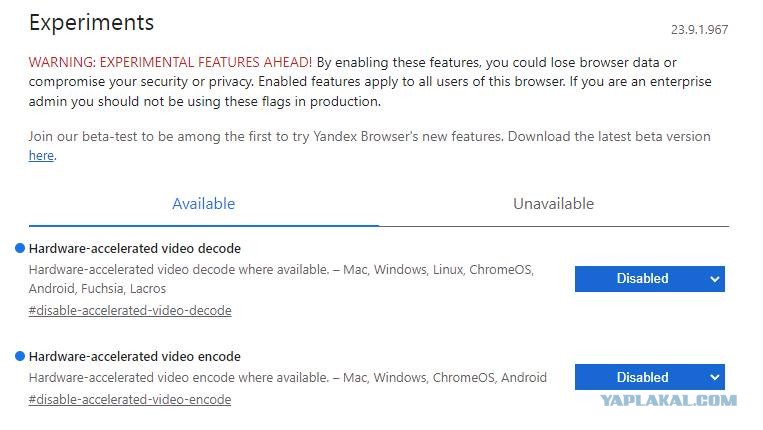The height and width of the screenshot is (430, 763).
Task: Click the blue dot beside video decode flag
Action: pos(20,249)
